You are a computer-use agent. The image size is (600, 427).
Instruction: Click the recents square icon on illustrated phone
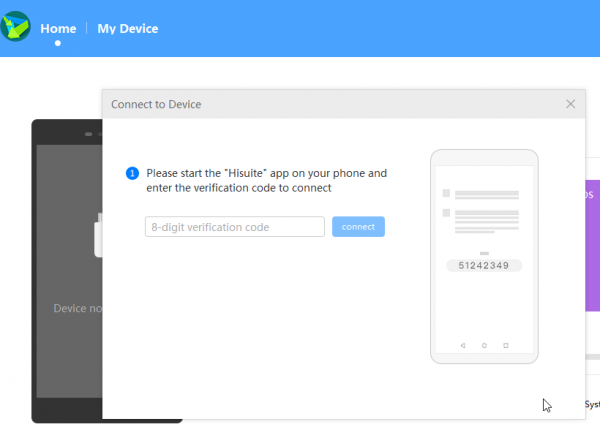click(506, 345)
